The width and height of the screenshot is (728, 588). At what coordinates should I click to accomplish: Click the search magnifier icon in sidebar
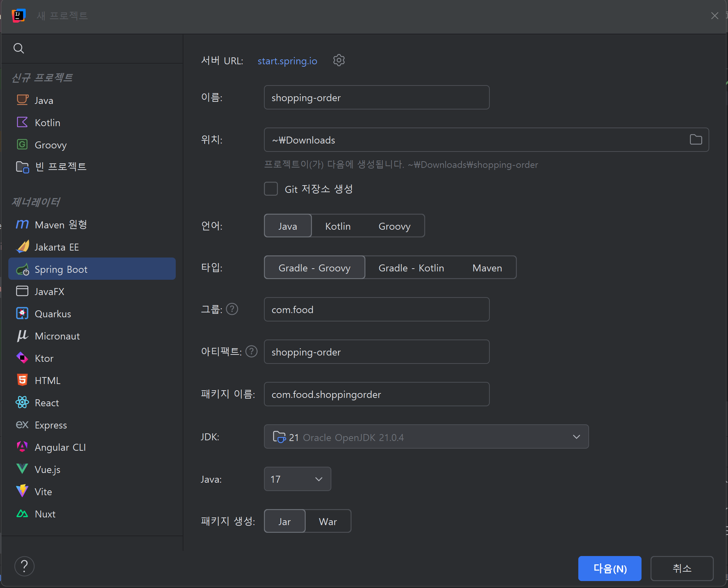(x=19, y=48)
